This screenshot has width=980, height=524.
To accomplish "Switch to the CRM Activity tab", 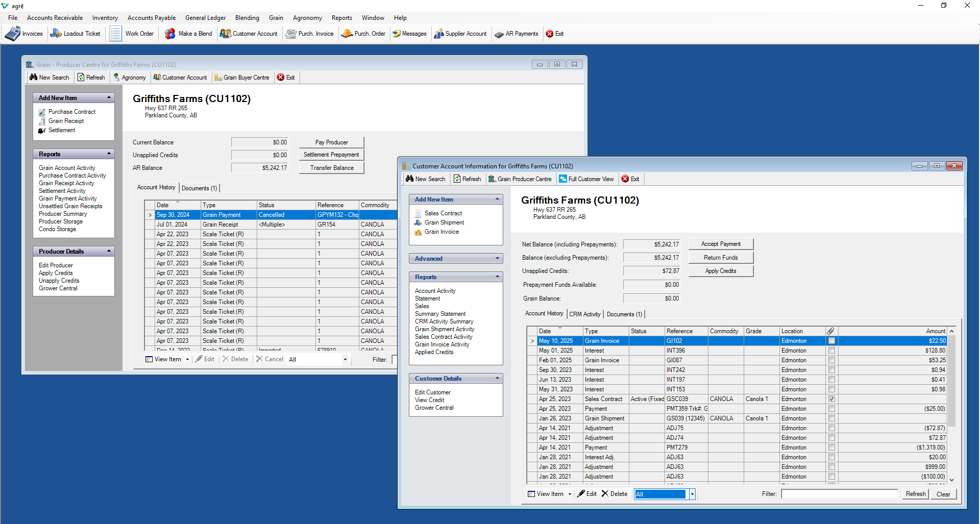I will click(584, 314).
